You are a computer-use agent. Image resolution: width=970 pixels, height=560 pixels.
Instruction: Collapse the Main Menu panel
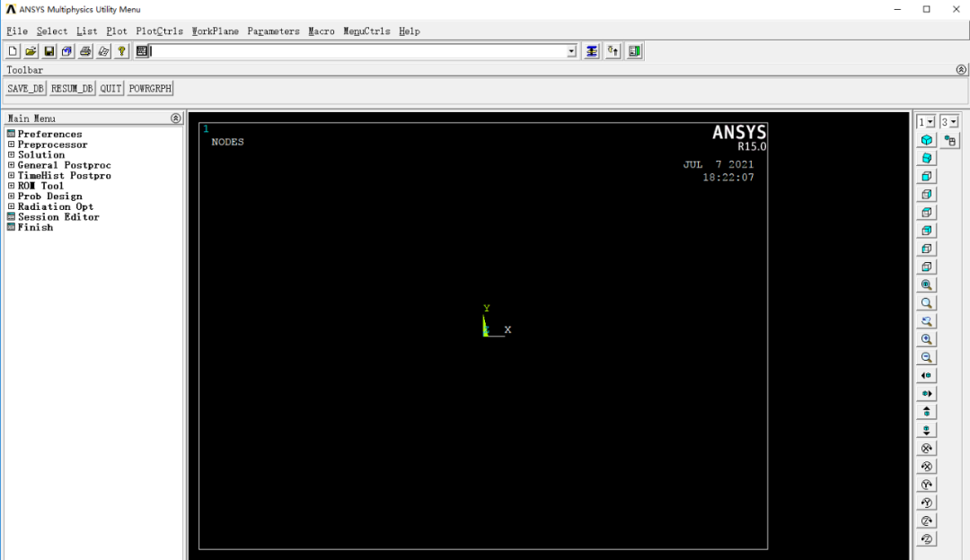point(176,118)
